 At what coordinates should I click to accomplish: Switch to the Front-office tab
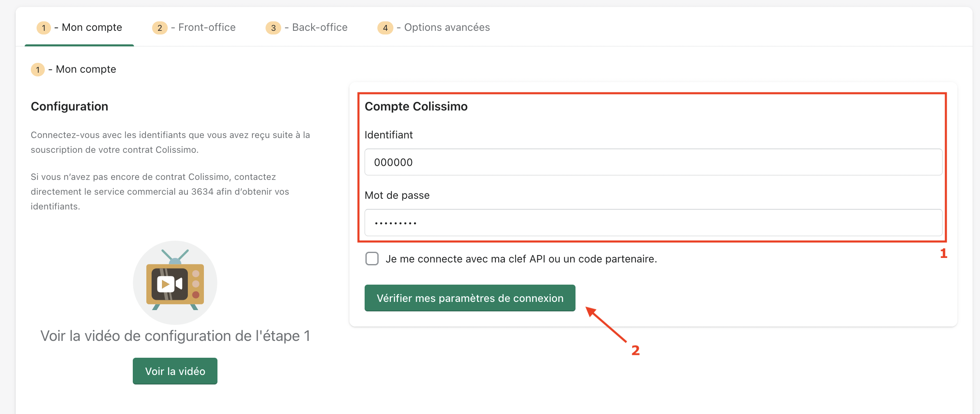click(x=194, y=28)
